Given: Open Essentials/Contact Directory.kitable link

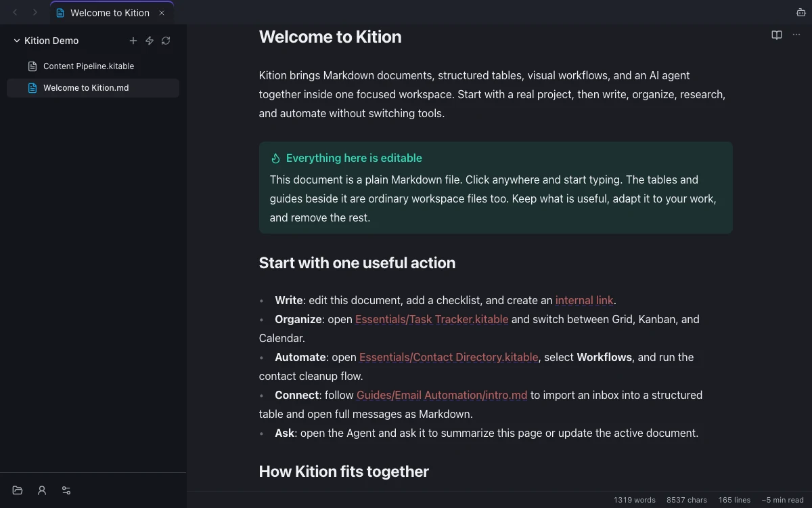Looking at the screenshot, I should click(449, 357).
